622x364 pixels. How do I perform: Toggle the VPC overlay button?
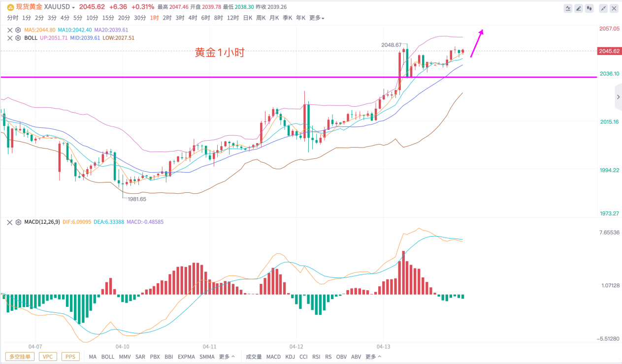(48, 357)
